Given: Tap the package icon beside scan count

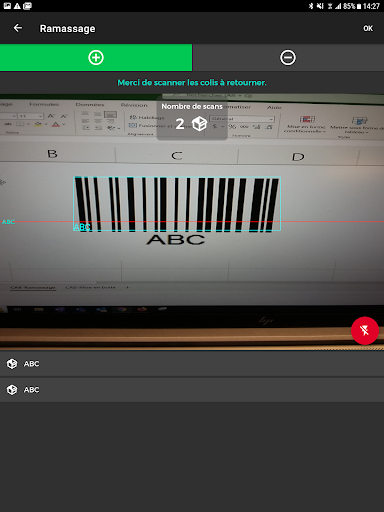Looking at the screenshot, I should point(199,124).
